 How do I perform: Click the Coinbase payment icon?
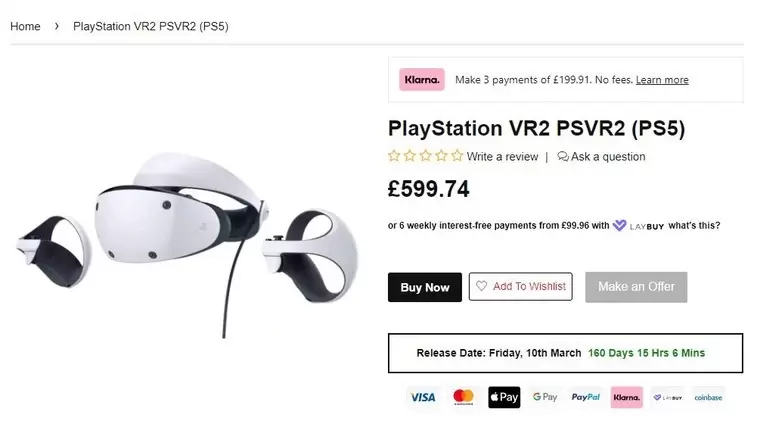pos(708,397)
